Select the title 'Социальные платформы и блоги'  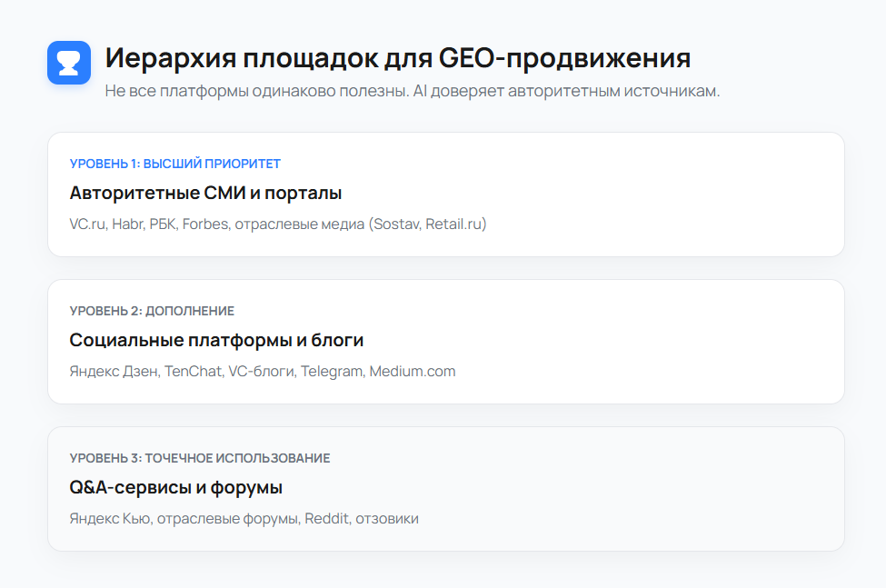[216, 340]
